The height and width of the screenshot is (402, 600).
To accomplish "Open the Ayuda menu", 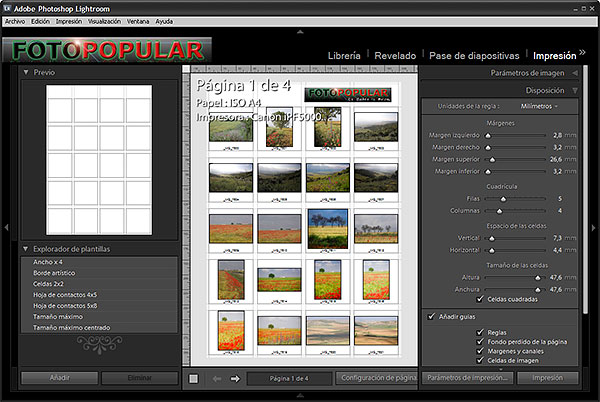I will (x=164, y=21).
